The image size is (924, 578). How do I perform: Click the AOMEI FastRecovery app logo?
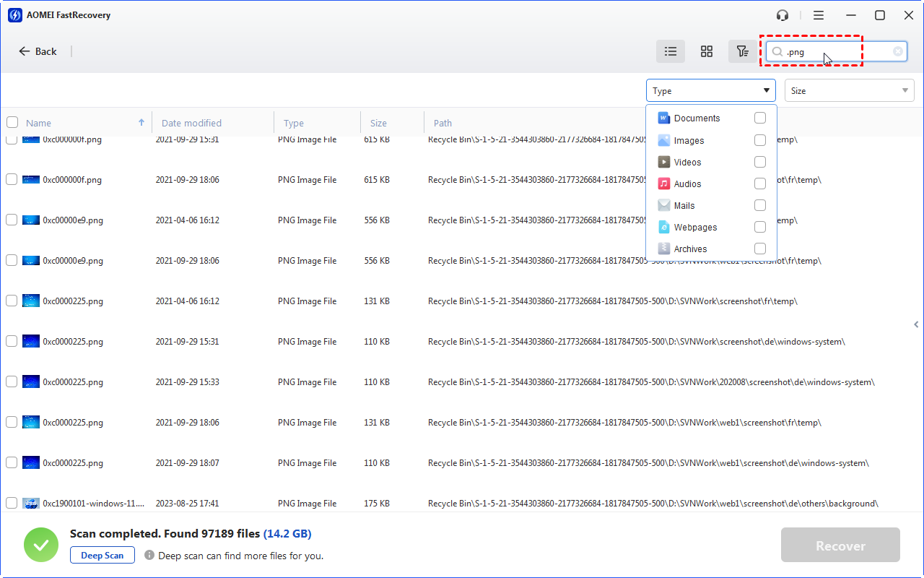point(16,15)
